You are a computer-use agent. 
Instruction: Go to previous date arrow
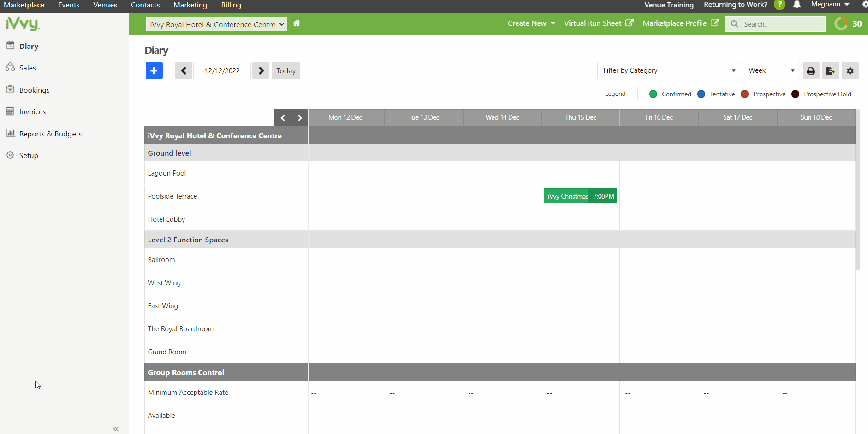tap(183, 70)
